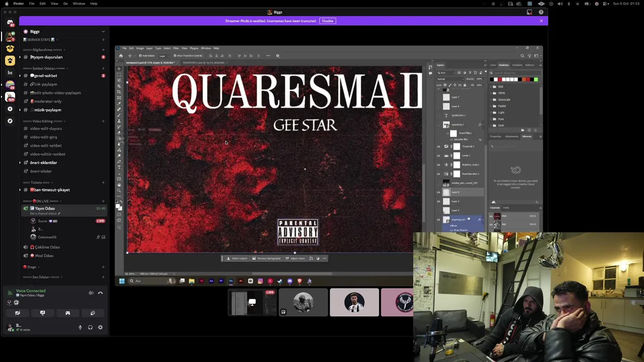Pick the black swatch in Swatches panel

click(492, 79)
